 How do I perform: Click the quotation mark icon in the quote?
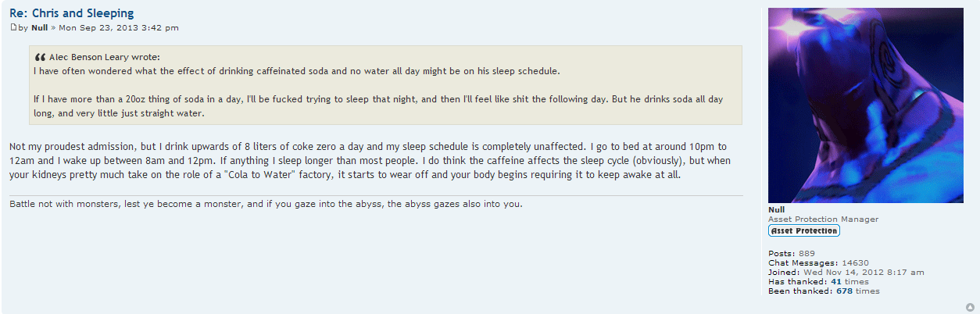[x=40, y=57]
